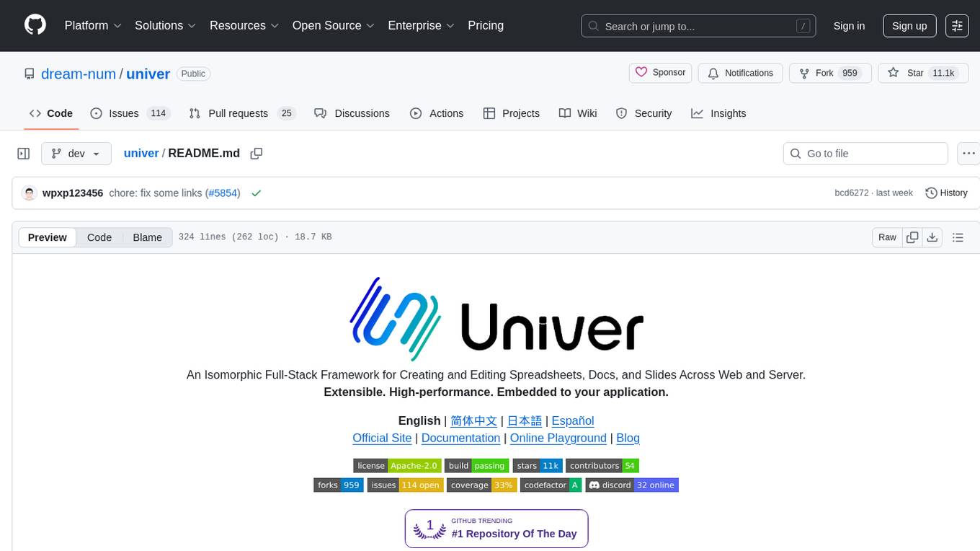Open the Online Playground link

tap(558, 438)
